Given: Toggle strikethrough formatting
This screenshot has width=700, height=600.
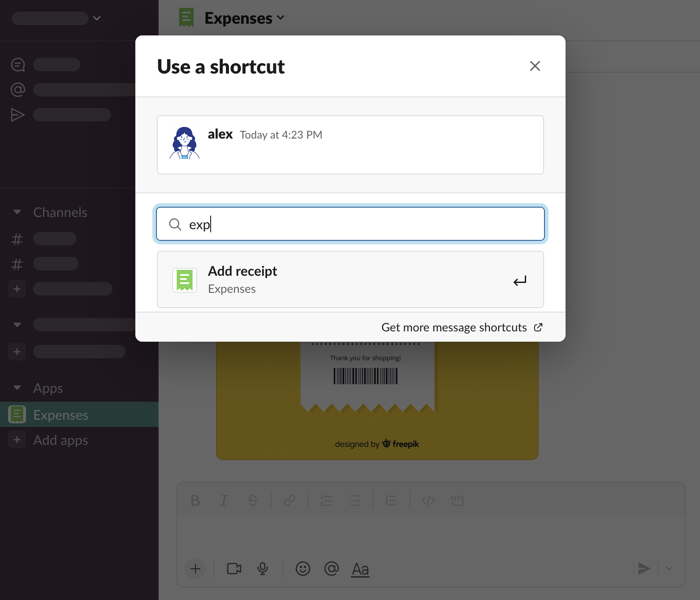Looking at the screenshot, I should pyautogui.click(x=253, y=500).
